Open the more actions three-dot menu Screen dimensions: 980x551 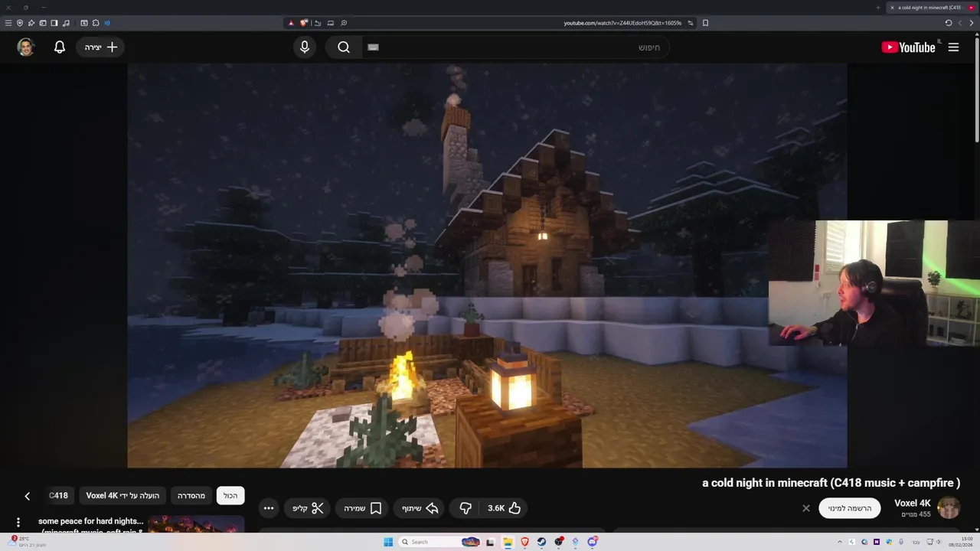pyautogui.click(x=268, y=508)
